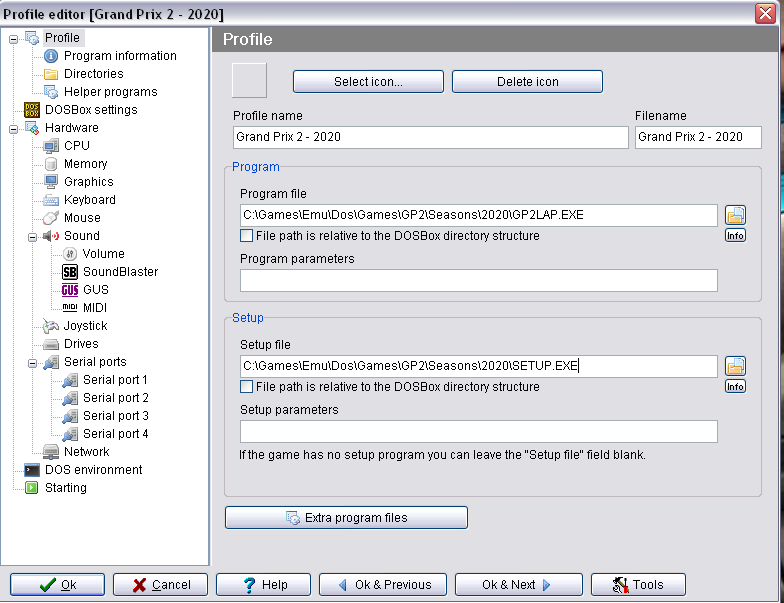Enable relative path checkbox under Program file
Image resolution: width=784 pixels, height=603 pixels.
[247, 236]
